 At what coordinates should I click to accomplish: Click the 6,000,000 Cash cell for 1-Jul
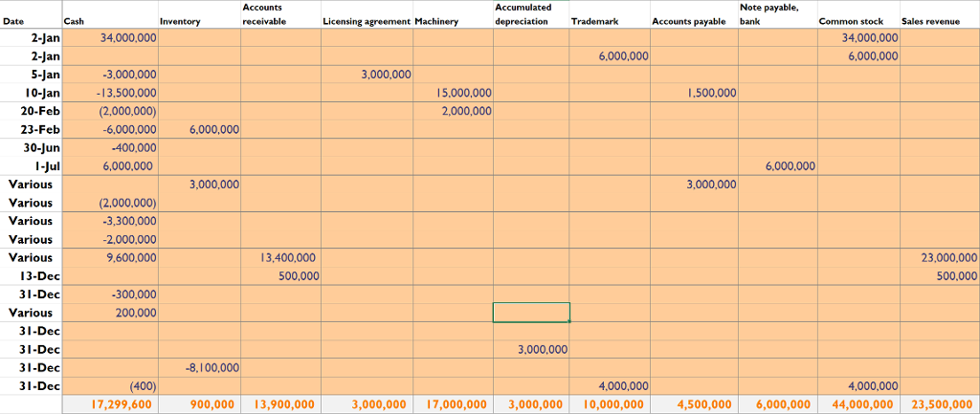pyautogui.click(x=111, y=166)
